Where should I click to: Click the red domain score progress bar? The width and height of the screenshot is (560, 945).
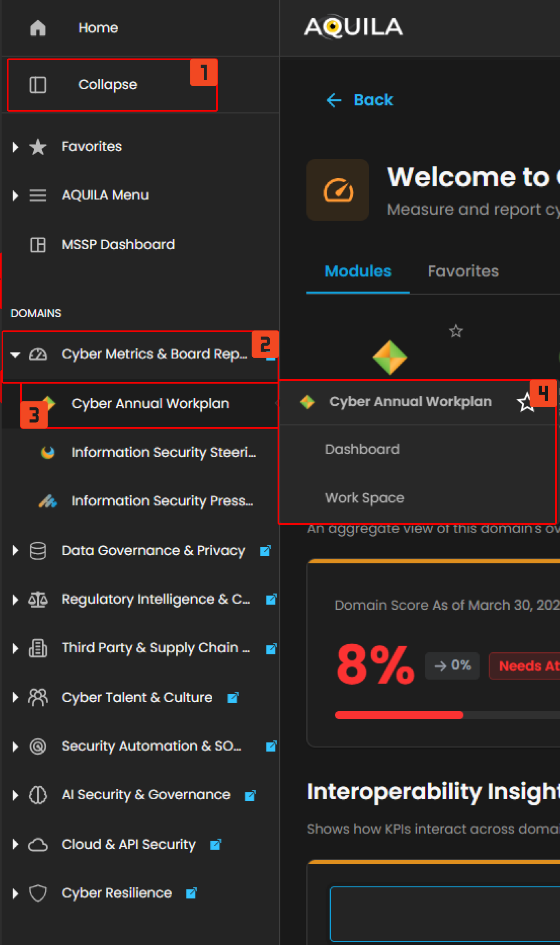[399, 715]
